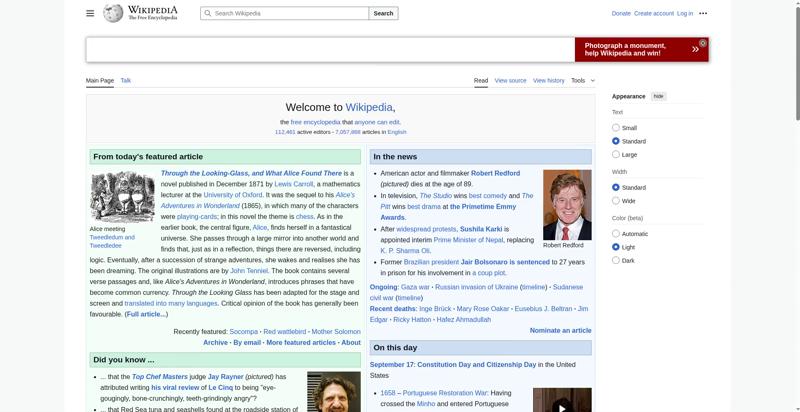Click the Log in link
Viewport: 800px width, 412px height.
tap(685, 13)
